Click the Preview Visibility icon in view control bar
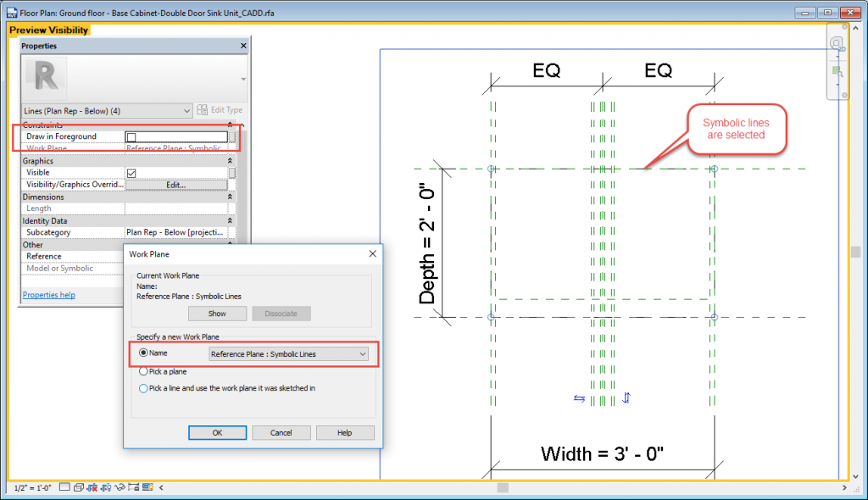Image resolution: width=868 pixels, height=500 pixels. (x=147, y=487)
